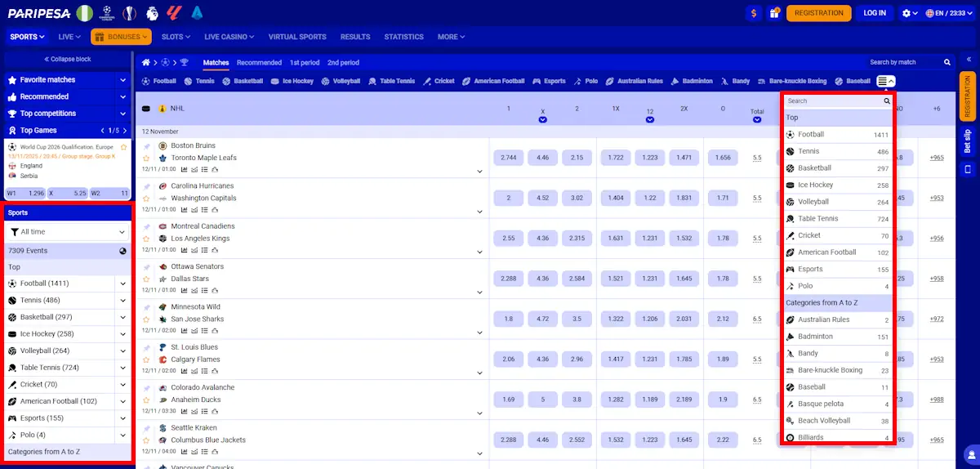Select Beach Volleyball in dropdown list
This screenshot has height=469, width=980.
click(x=838, y=421)
